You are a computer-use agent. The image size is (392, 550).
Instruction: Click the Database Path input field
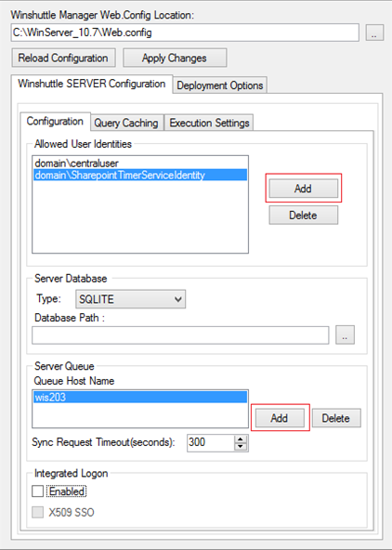(180, 335)
